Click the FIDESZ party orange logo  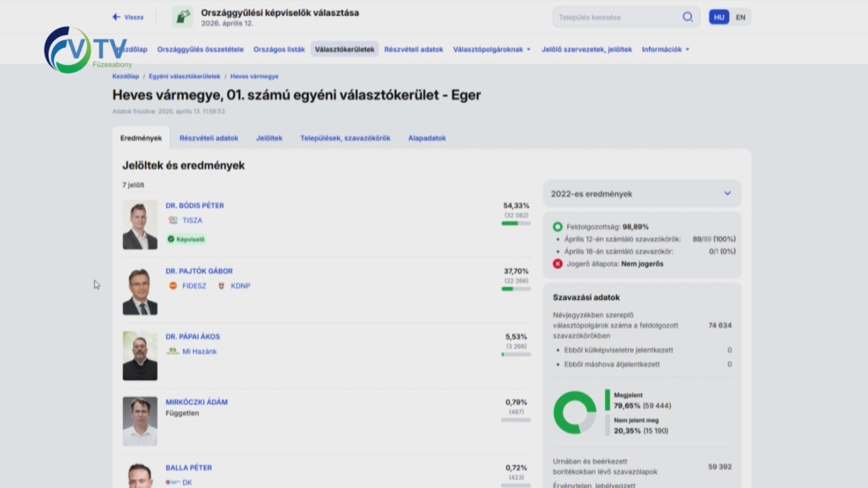[173, 286]
